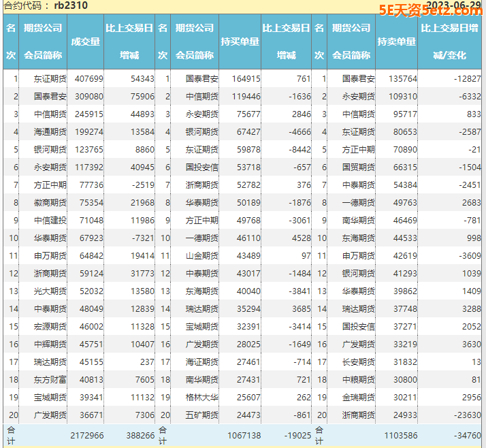Select 东证期货 volume value 407699

(x=88, y=79)
